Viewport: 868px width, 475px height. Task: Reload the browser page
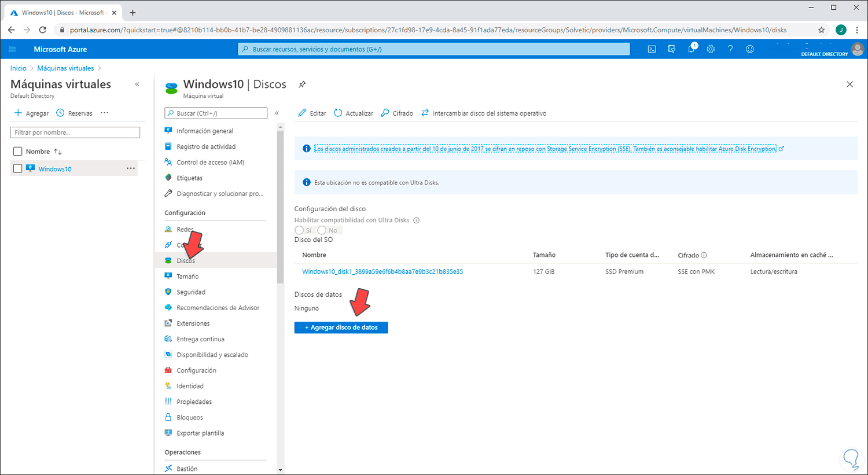(x=43, y=30)
